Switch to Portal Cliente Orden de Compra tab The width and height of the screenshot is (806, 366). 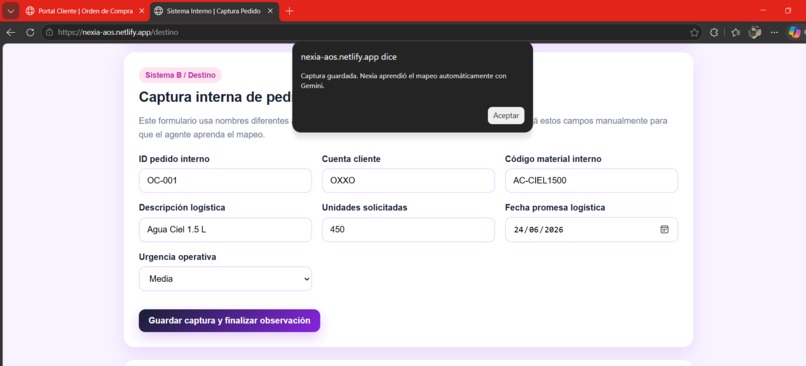point(85,11)
